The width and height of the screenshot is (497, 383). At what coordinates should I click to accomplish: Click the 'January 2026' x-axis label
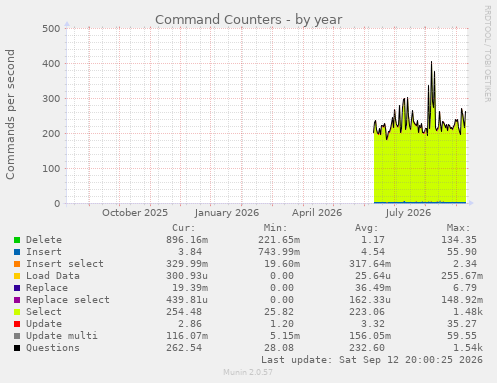pos(227,213)
